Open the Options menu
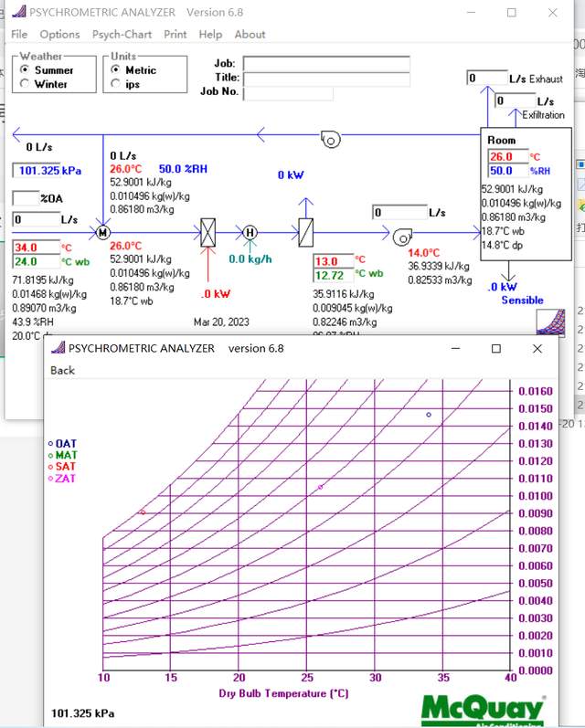Screen dimensions: 585x728 coord(59,35)
